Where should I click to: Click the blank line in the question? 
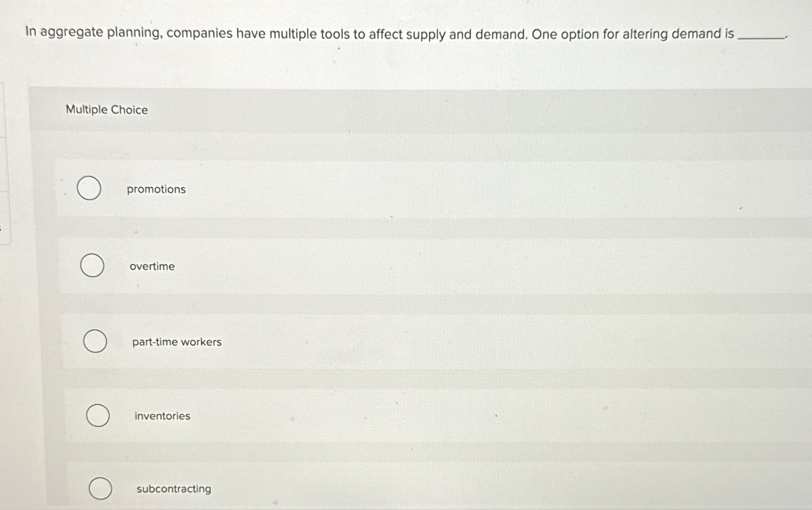761,37
